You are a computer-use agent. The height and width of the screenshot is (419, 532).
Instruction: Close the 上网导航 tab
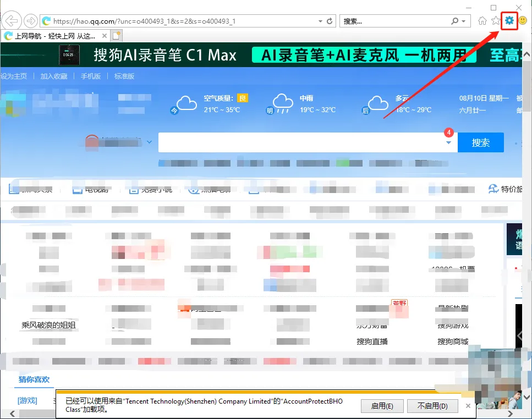(105, 36)
